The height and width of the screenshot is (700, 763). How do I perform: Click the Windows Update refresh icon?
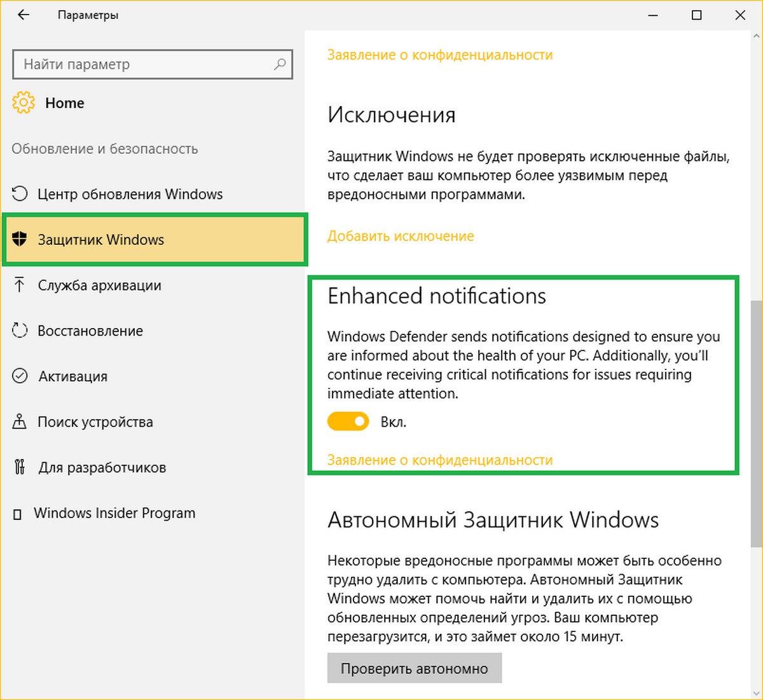[x=20, y=194]
